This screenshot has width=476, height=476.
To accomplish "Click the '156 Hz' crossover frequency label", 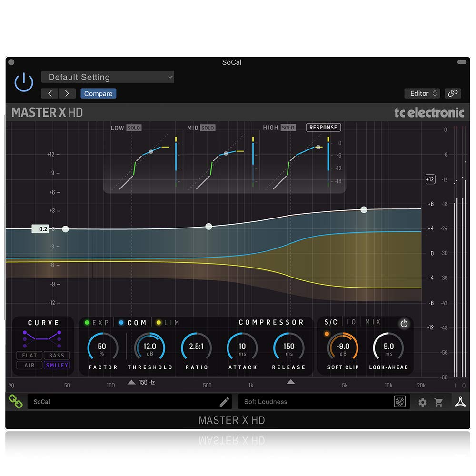I will point(147,382).
